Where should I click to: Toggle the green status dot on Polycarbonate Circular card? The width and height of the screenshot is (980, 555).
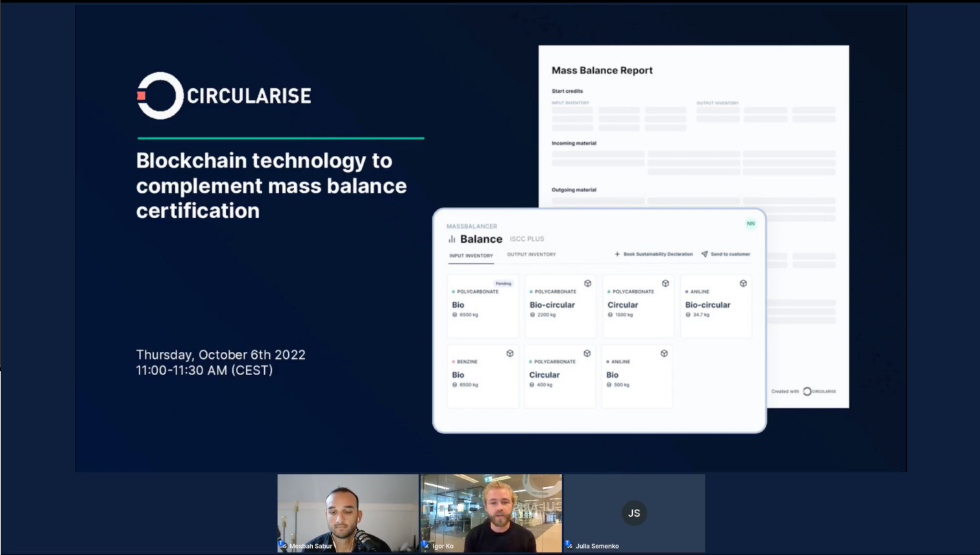(x=609, y=291)
